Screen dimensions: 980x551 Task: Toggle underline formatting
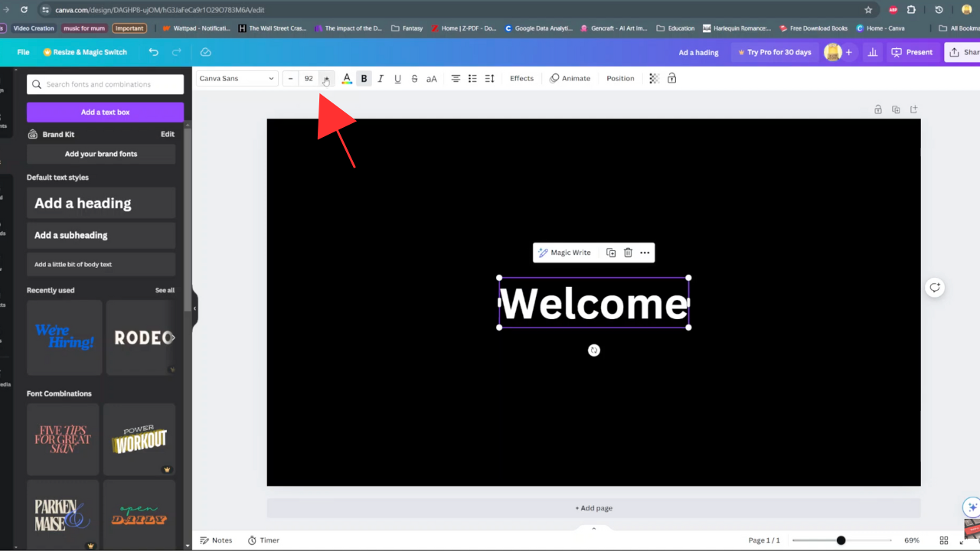pos(397,78)
